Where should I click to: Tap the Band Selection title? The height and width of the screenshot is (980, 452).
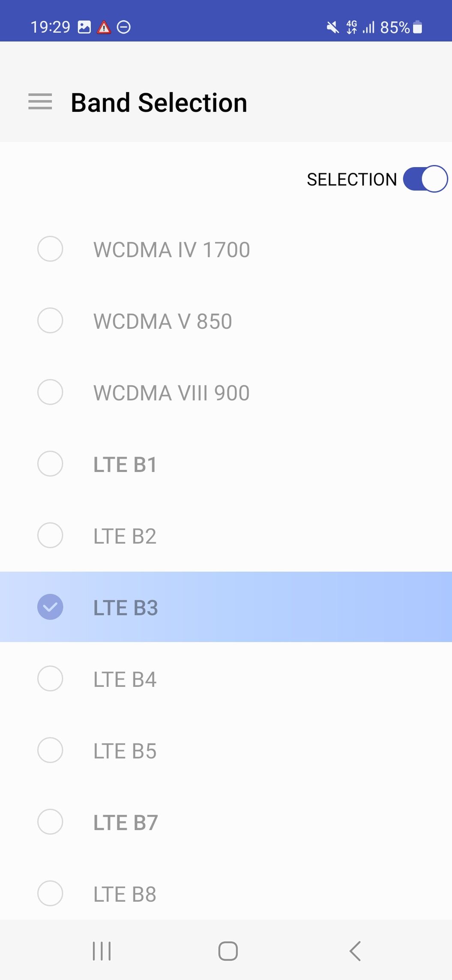pos(159,102)
